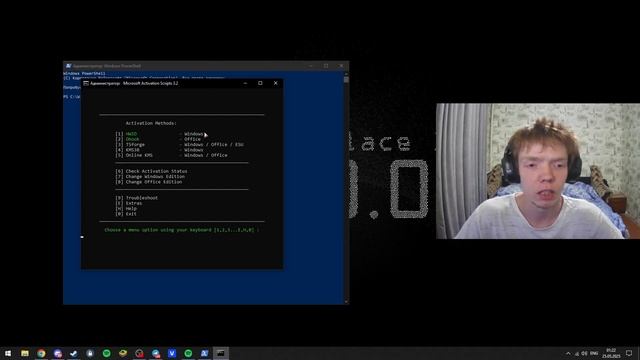Open the notification center icon
This screenshot has width=640, height=360.
629,353
